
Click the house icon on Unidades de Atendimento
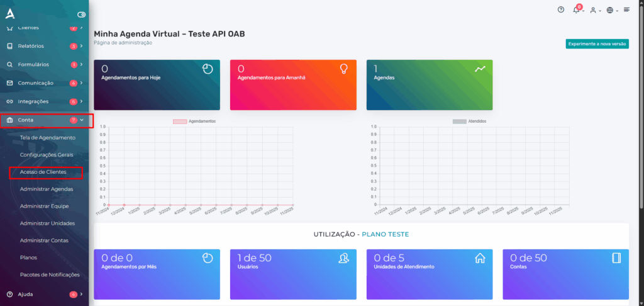[480, 258]
